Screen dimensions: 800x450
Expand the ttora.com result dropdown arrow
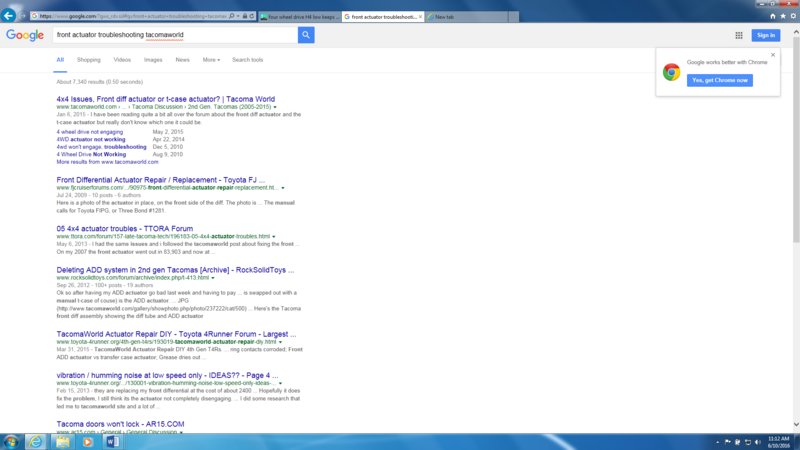(x=274, y=237)
